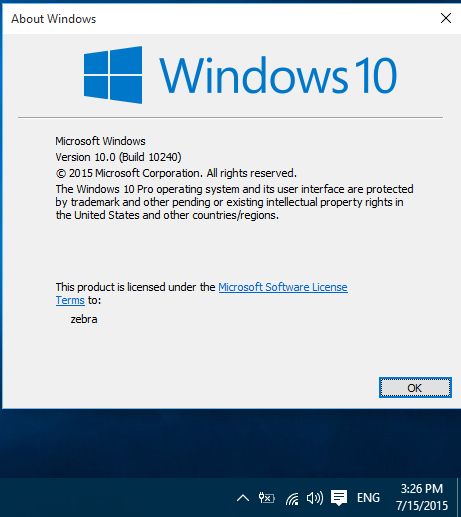
Task: Show hidden tray icons chevron
Action: 243,498
